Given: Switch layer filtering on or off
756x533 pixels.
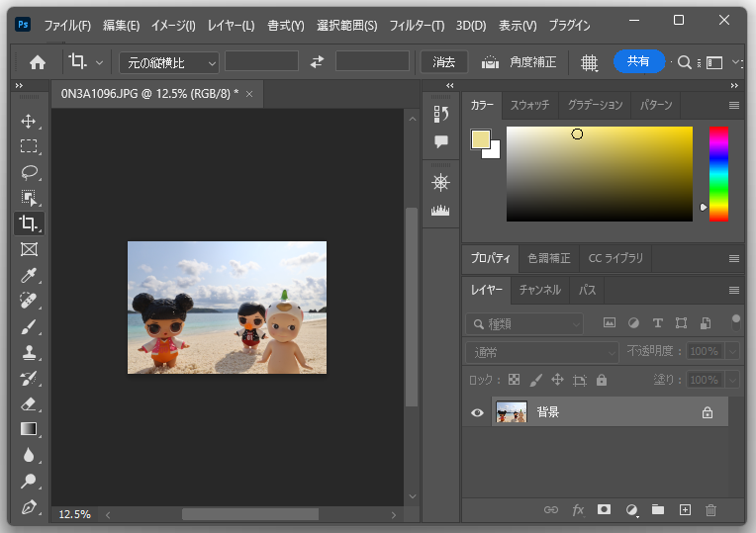Looking at the screenshot, I should (x=736, y=322).
